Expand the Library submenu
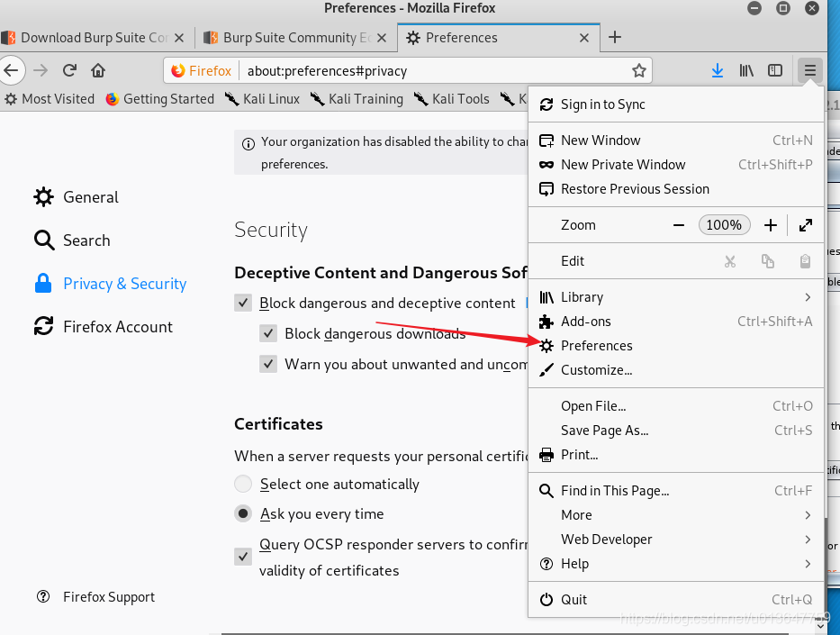The image size is (840, 635). tap(675, 297)
